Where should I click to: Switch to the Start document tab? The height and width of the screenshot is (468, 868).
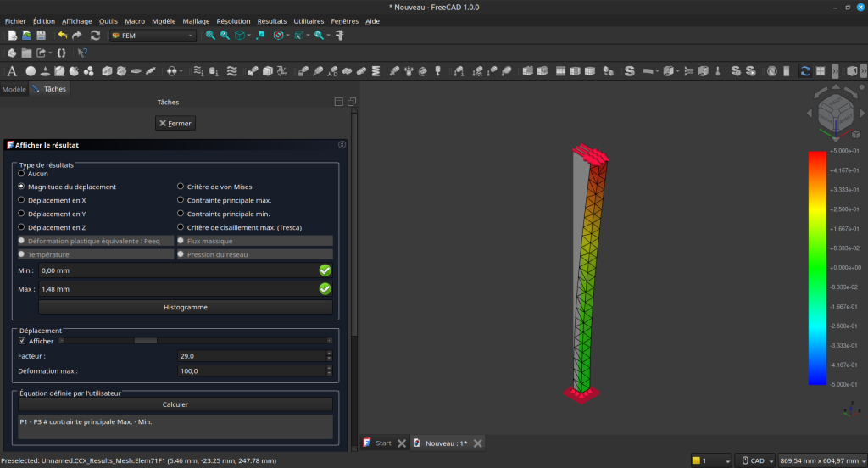click(383, 443)
